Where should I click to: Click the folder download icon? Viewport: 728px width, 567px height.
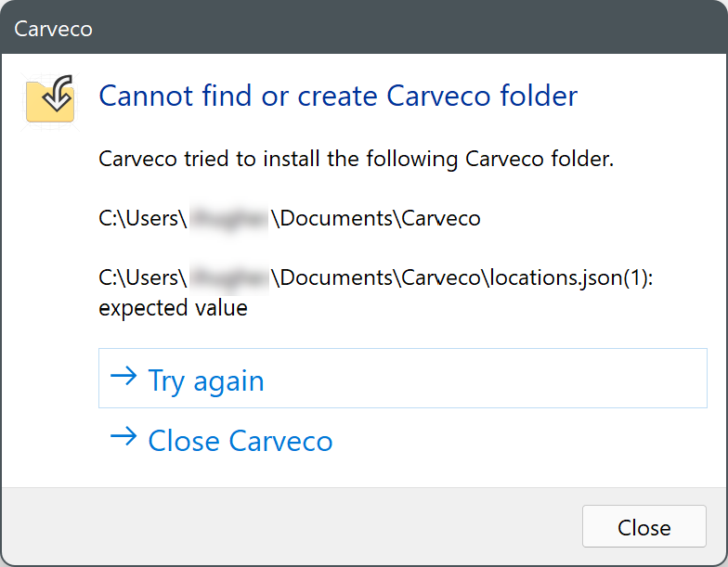coord(50,99)
